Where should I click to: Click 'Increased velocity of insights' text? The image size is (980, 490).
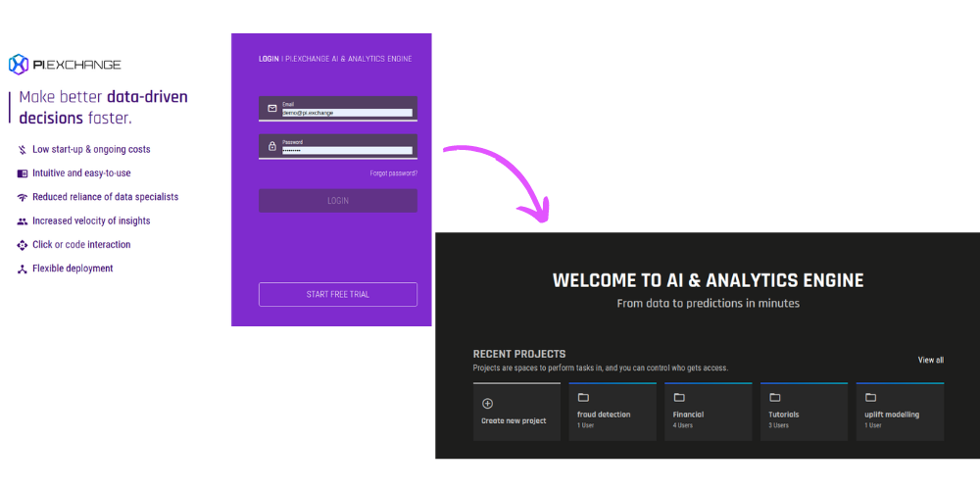[91, 221]
